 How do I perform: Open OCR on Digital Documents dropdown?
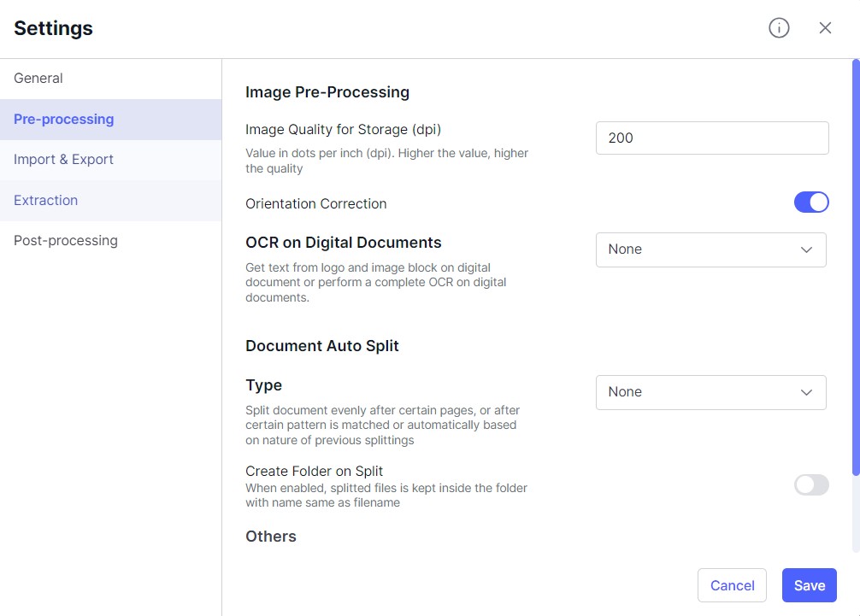710,249
